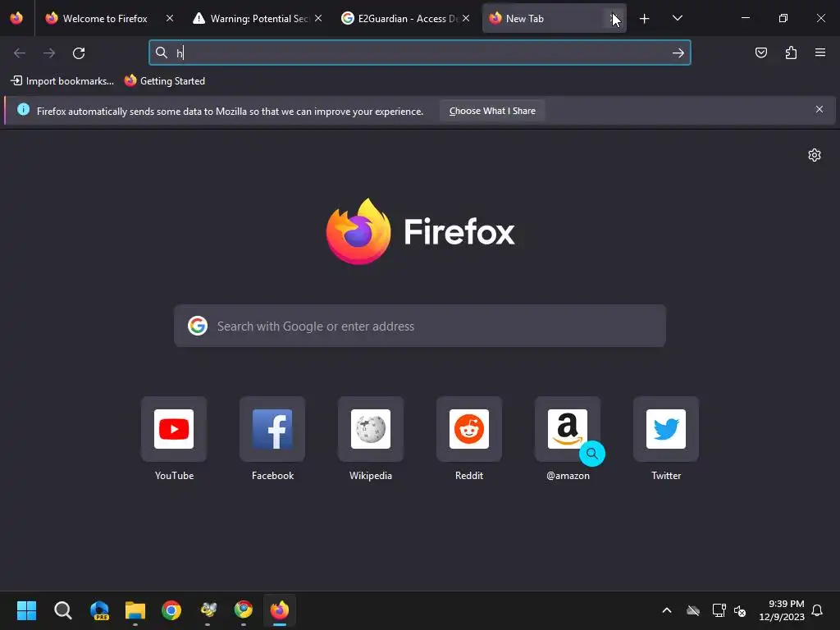Image resolution: width=840 pixels, height=630 pixels.
Task: Click the OneDrive cloud tray icon
Action: (693, 610)
